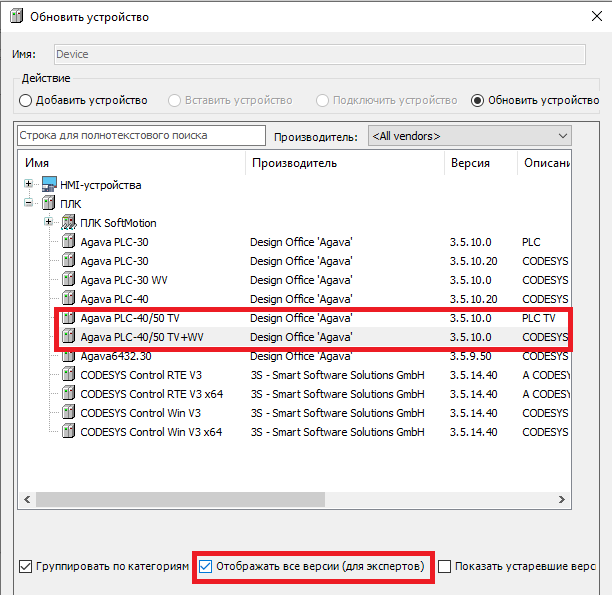Close the Обновить устройство dialog
Image resolution: width=612 pixels, height=595 pixels.
[597, 16]
